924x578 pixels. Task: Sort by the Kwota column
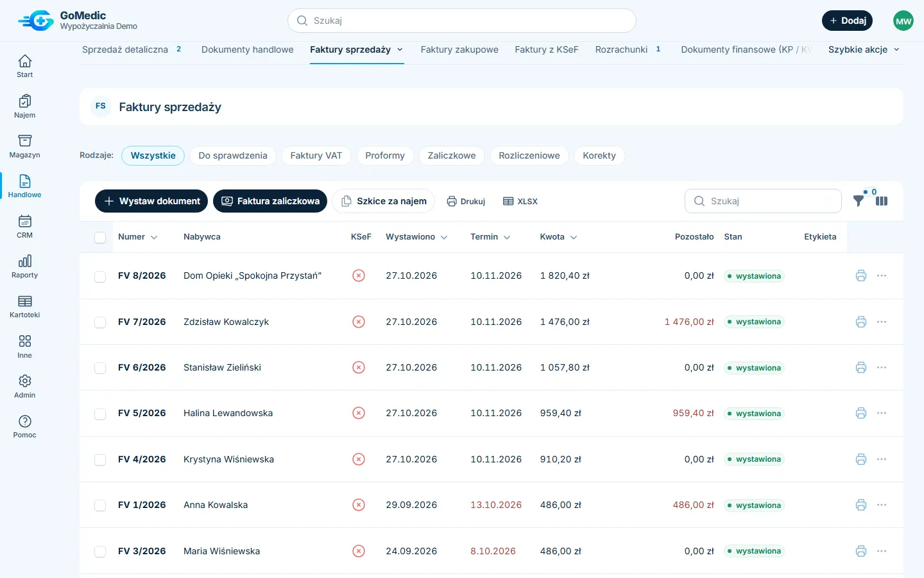tap(558, 237)
